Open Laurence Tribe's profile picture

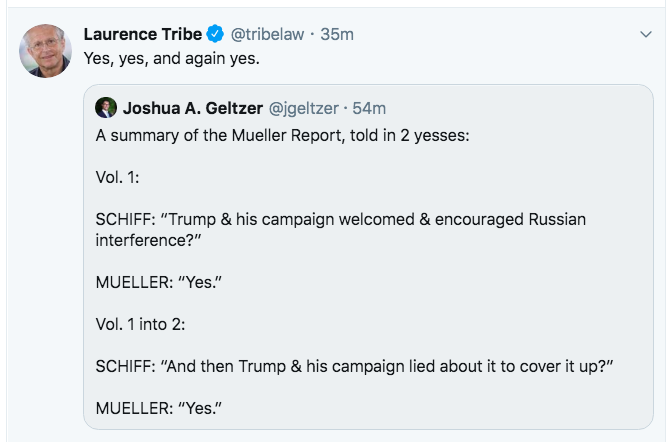45,51
